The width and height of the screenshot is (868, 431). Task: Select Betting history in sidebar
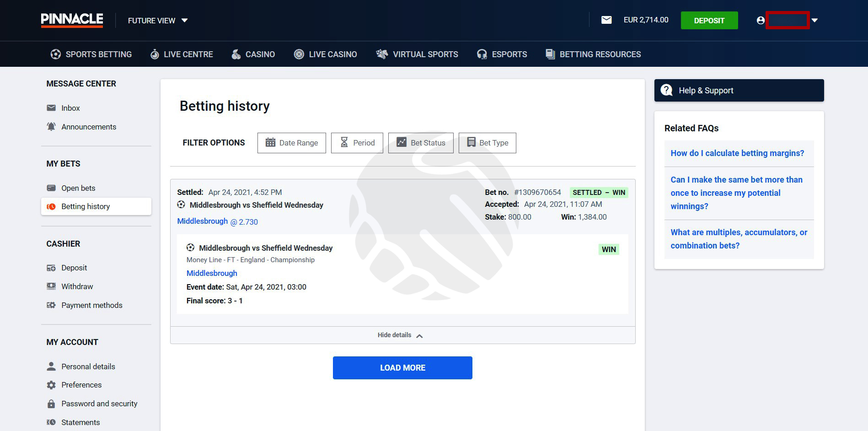click(x=96, y=206)
